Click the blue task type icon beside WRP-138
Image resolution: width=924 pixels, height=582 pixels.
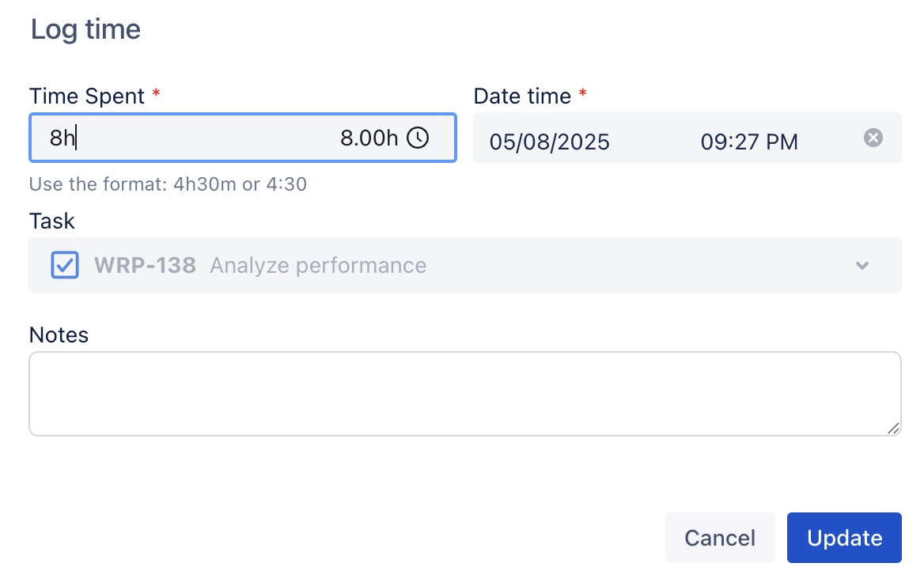point(65,265)
